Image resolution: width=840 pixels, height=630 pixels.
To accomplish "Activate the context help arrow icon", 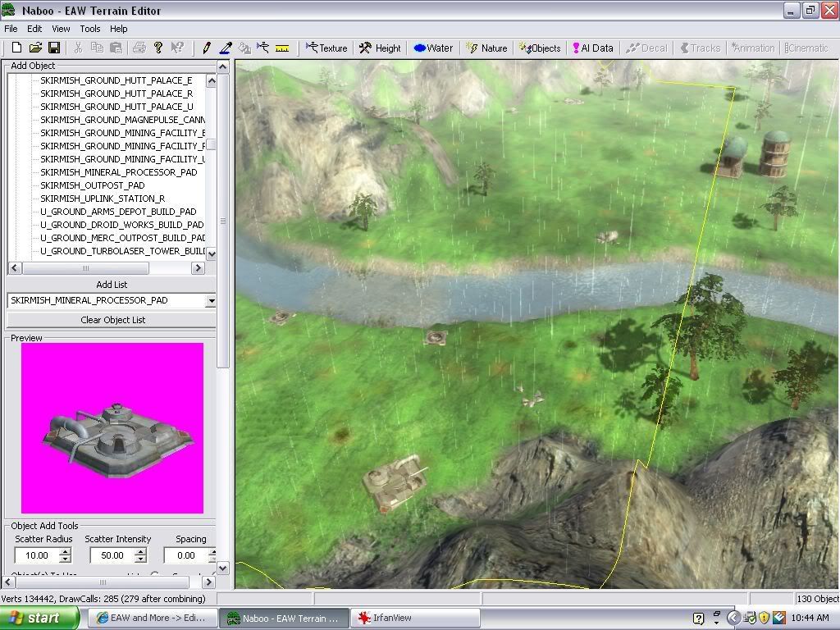I will tap(177, 48).
